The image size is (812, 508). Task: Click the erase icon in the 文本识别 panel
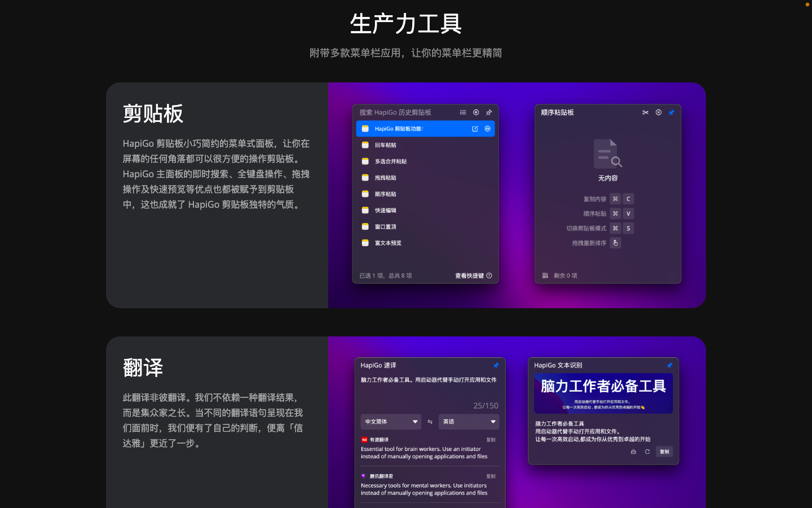tap(633, 452)
